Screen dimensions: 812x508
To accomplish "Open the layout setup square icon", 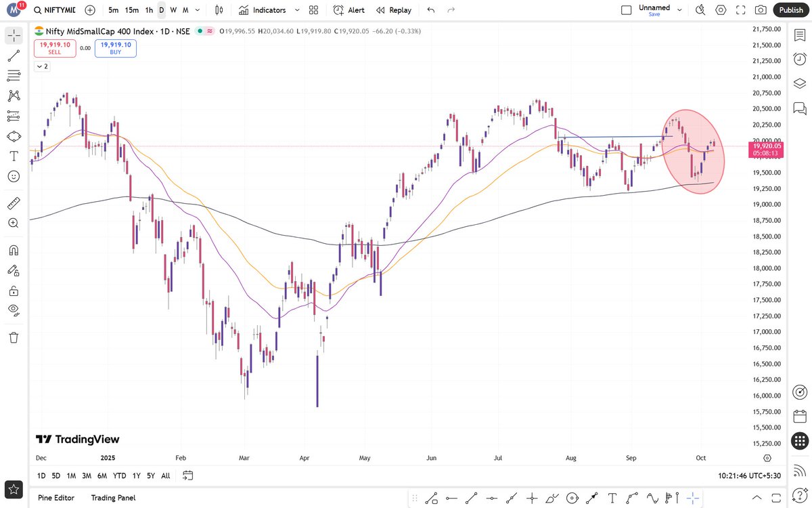I will (627, 10).
